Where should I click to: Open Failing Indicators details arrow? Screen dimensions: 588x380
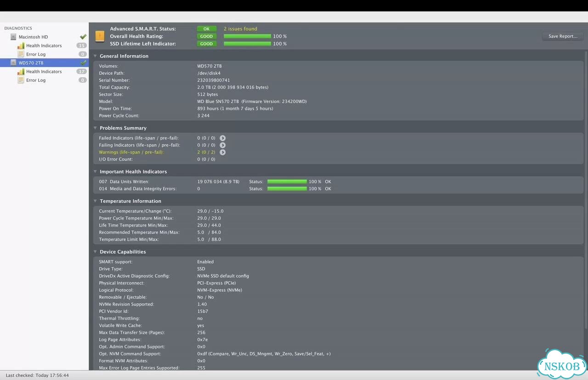click(222, 145)
